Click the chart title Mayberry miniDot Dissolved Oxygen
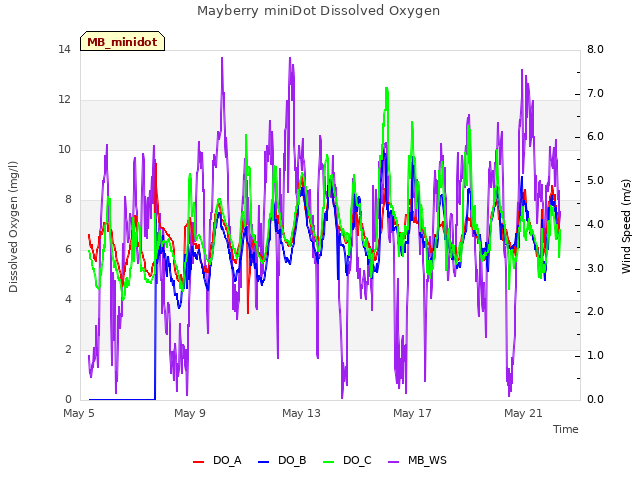The height and width of the screenshot is (480, 640). click(x=318, y=11)
